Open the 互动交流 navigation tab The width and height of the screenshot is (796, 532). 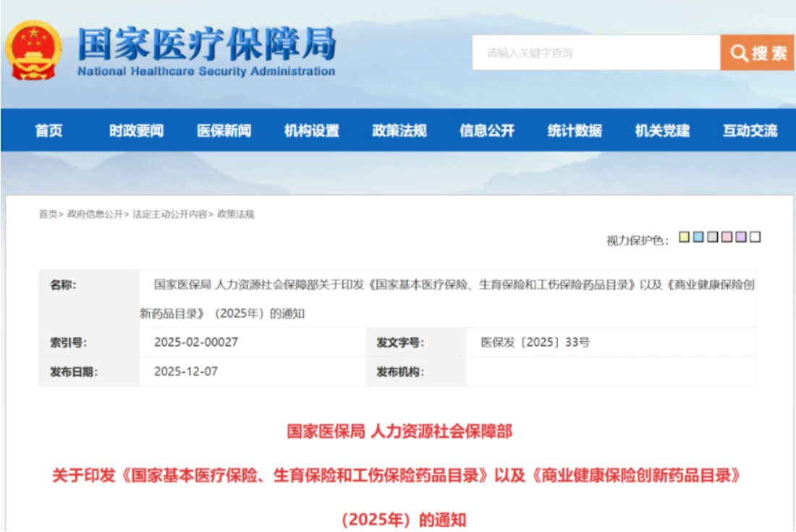(750, 131)
